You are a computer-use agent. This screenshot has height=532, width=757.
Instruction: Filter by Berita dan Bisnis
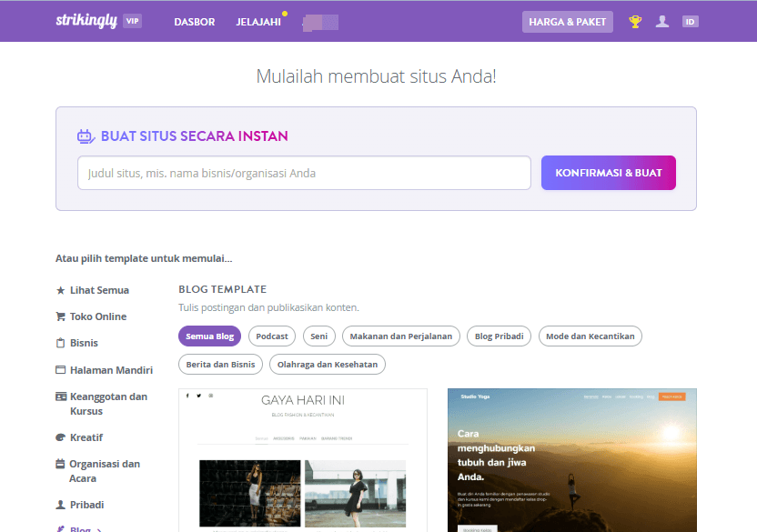point(220,364)
